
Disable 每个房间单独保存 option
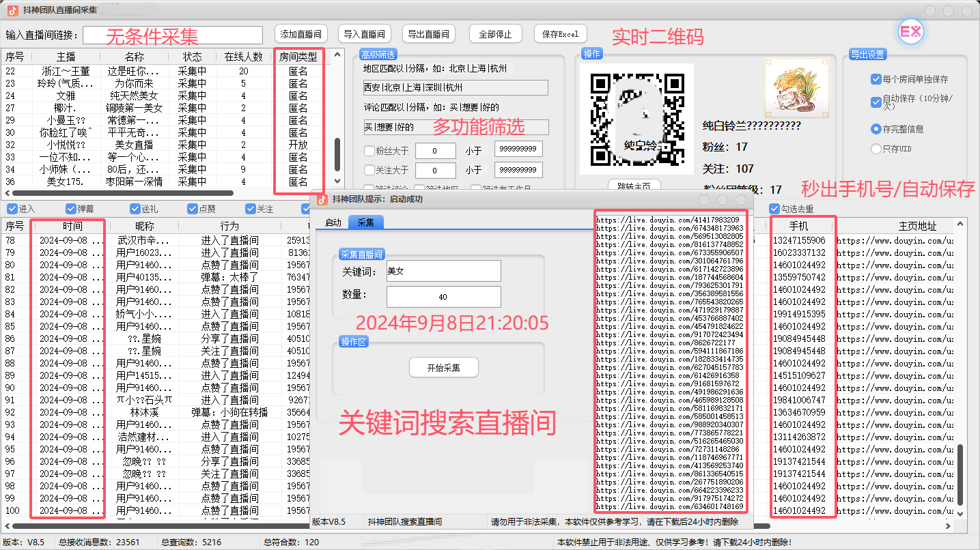(876, 79)
